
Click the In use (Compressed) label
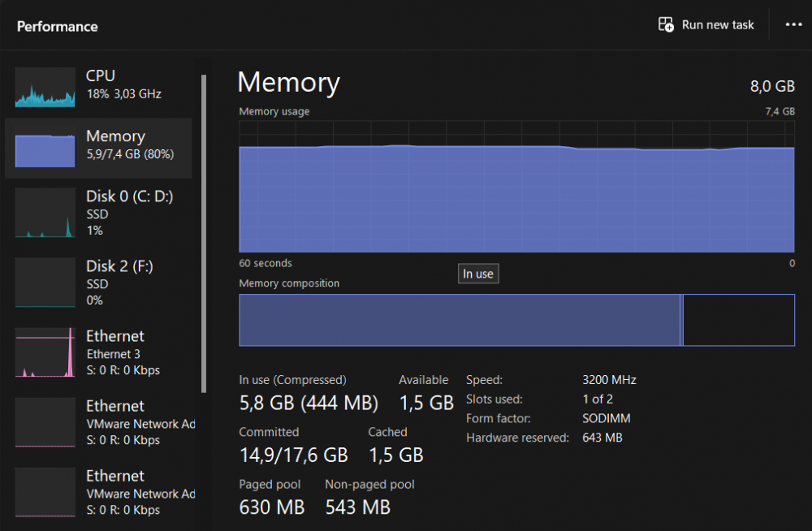coord(292,380)
